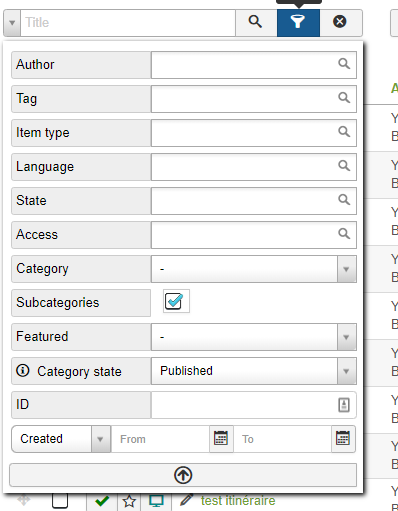398x511 pixels.
Task: Open the search field type dropdown arrow
Action: [12, 23]
